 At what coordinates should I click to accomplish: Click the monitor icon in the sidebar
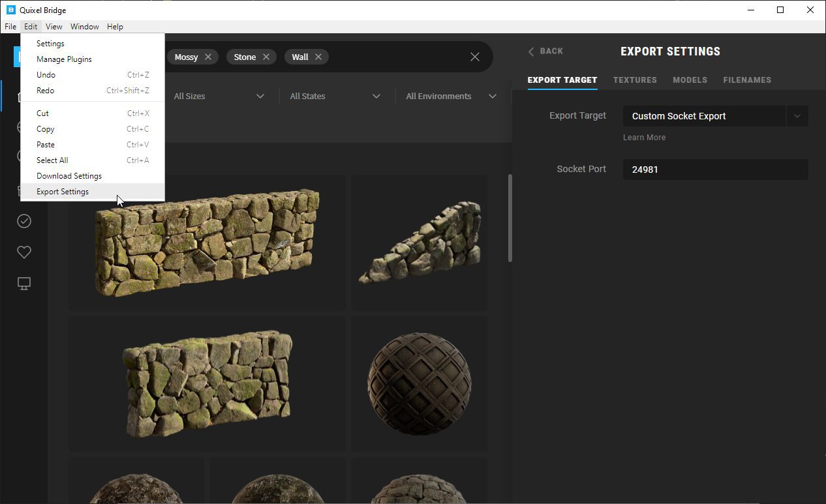(x=24, y=284)
